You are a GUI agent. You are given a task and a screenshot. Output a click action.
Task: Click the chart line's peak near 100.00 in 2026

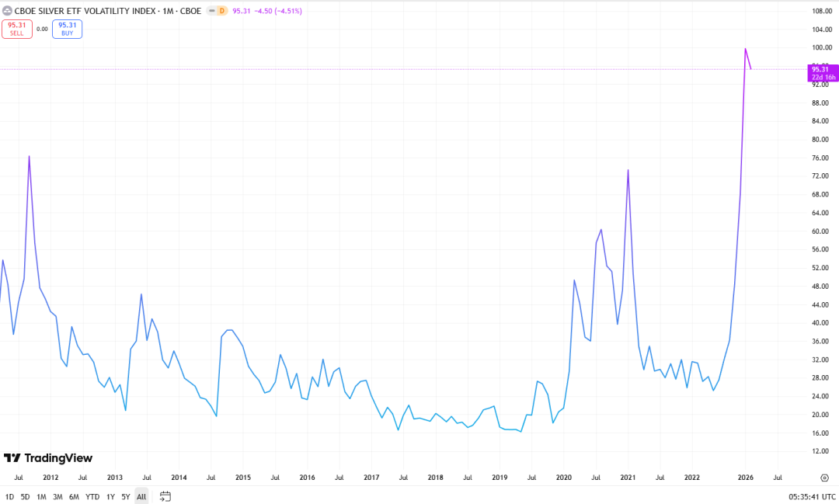[745, 49]
